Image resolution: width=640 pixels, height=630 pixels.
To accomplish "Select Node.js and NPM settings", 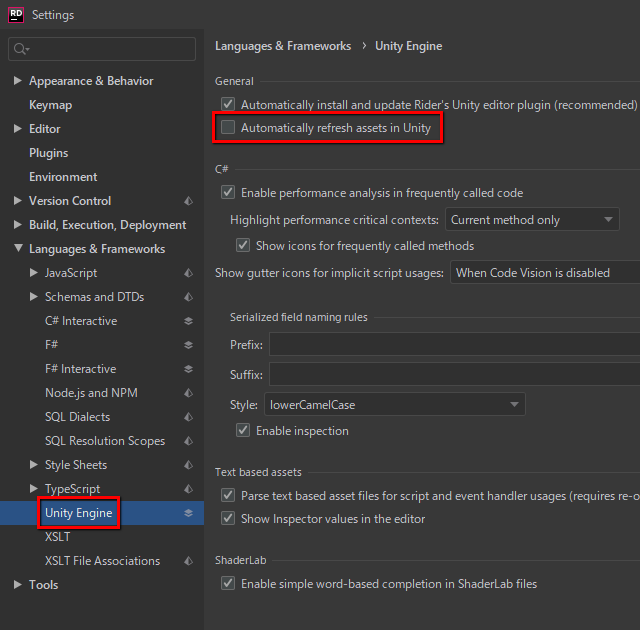I will tap(91, 393).
